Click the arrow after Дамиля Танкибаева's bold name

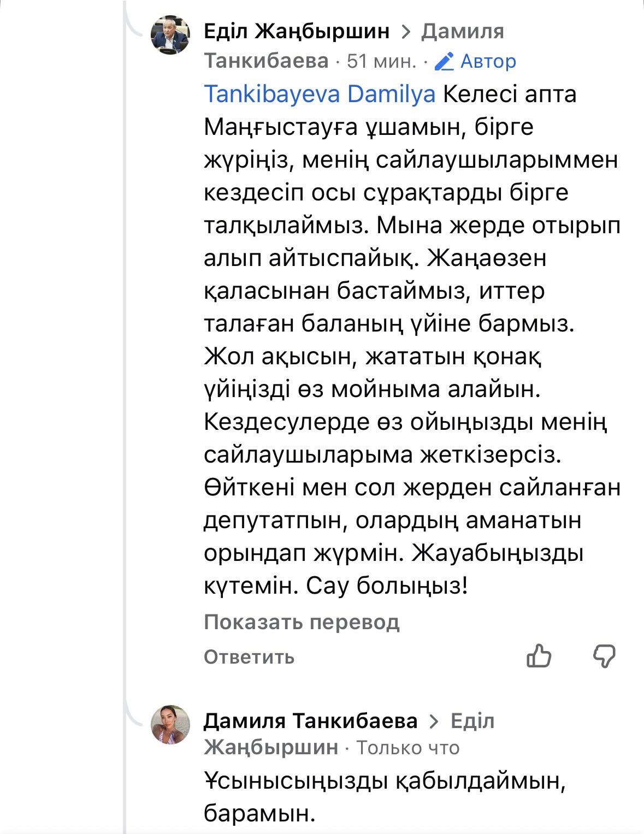pos(434,721)
